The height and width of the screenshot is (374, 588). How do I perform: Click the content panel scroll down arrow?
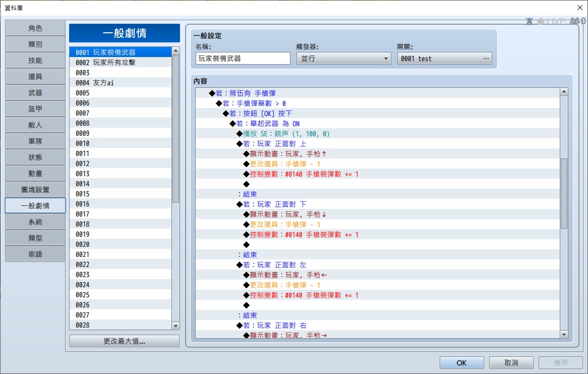[564, 334]
